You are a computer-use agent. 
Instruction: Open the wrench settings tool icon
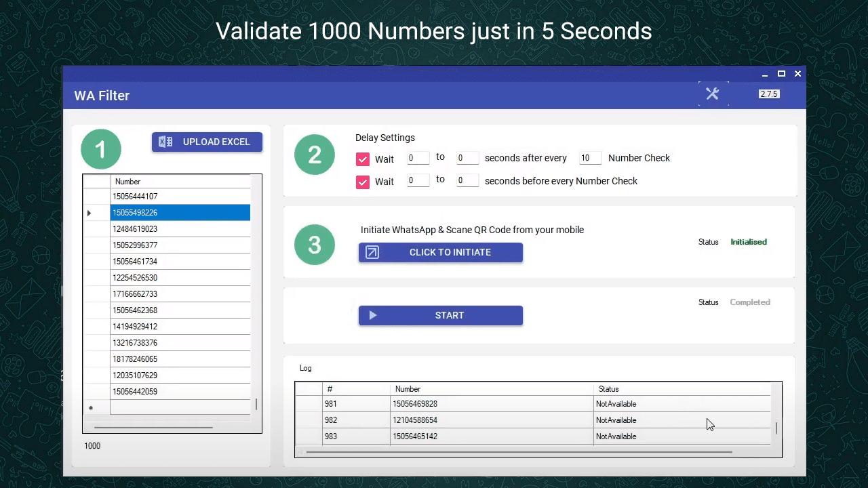[x=712, y=94]
